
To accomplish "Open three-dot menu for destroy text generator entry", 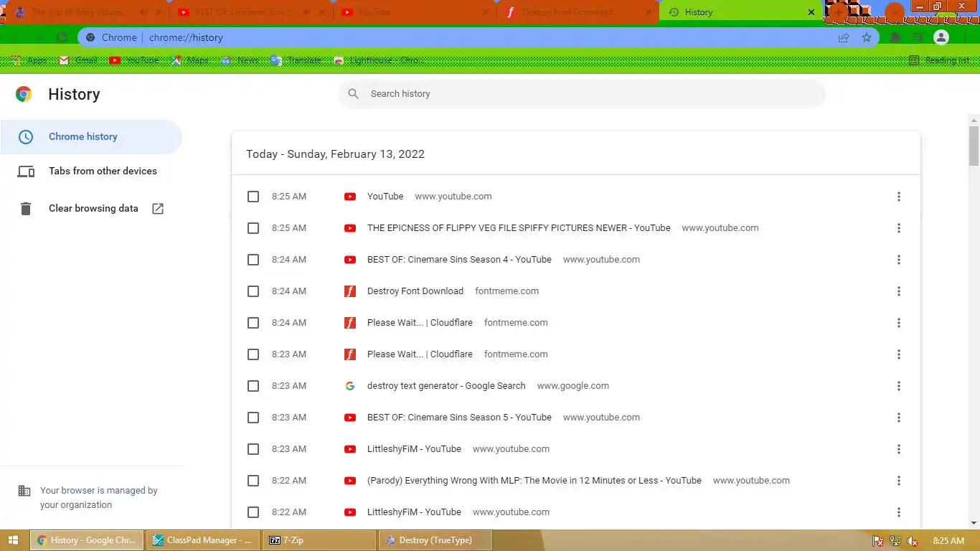I will (899, 386).
